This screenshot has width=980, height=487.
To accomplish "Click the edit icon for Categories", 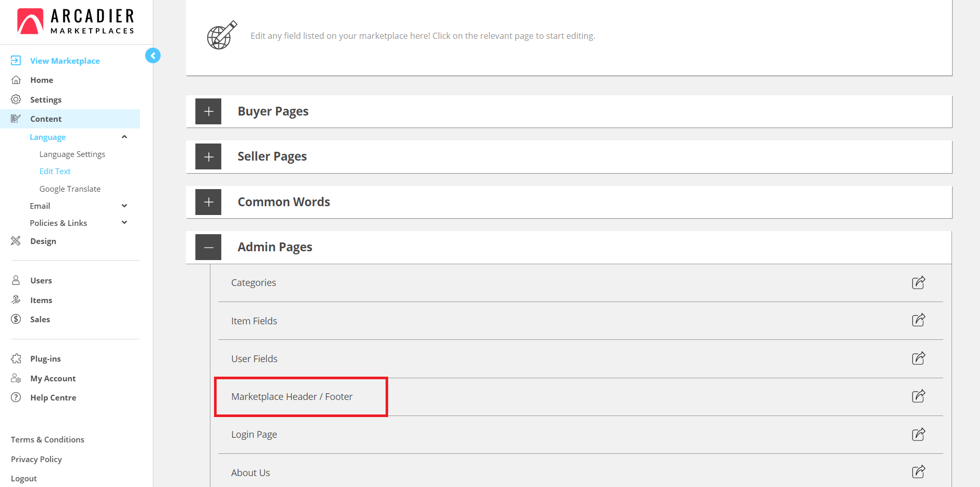I will [918, 282].
